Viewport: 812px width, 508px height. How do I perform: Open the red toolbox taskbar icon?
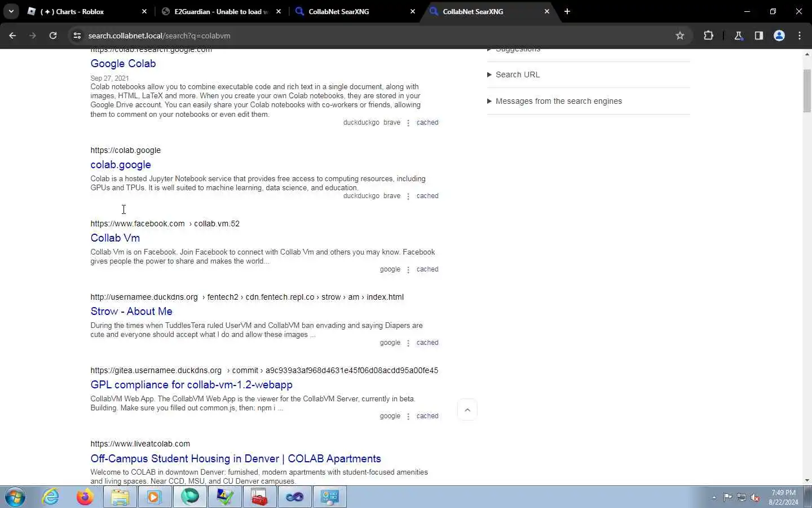259,497
